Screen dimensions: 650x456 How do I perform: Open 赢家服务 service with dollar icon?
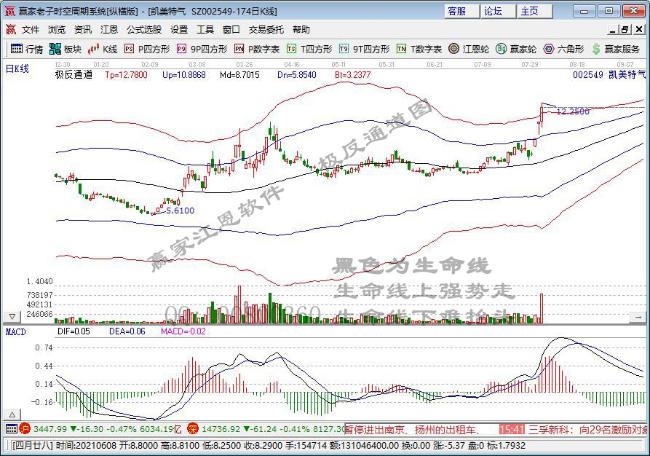(616, 49)
